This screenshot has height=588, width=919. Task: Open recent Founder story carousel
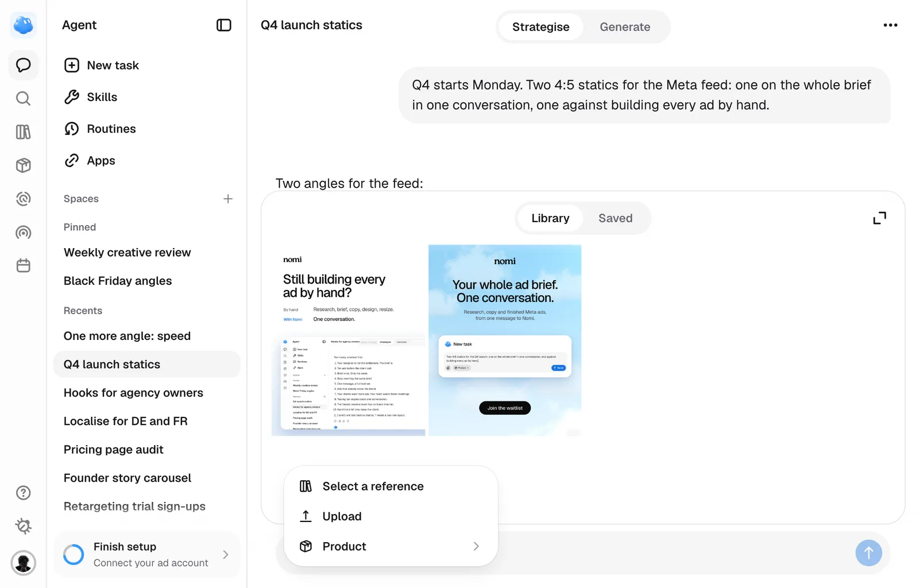(147, 478)
